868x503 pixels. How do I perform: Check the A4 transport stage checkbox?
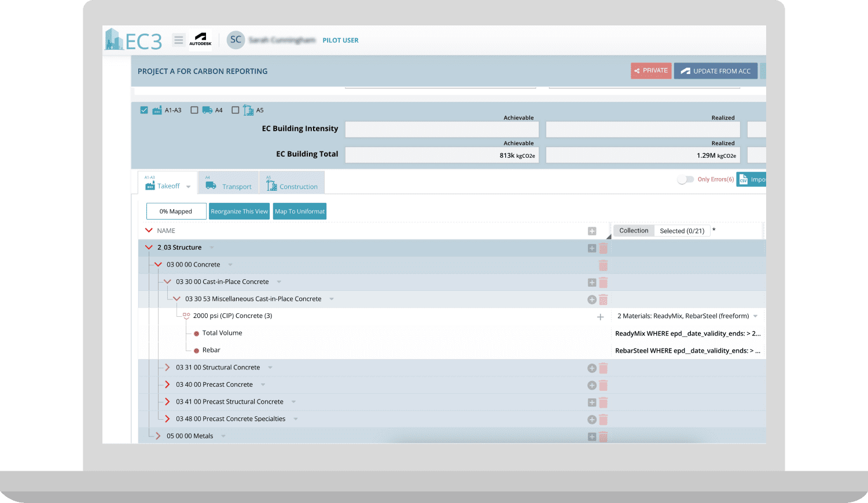(x=194, y=110)
